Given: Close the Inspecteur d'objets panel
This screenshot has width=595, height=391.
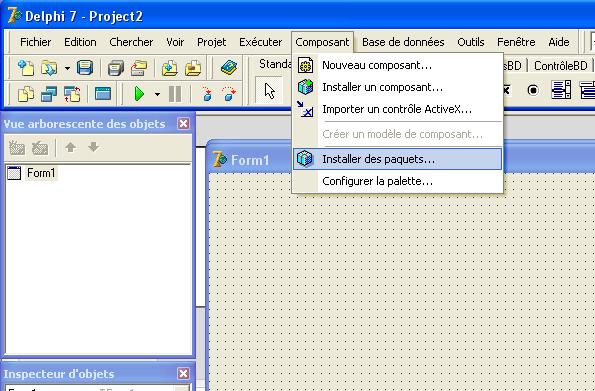Looking at the screenshot, I should tap(183, 374).
